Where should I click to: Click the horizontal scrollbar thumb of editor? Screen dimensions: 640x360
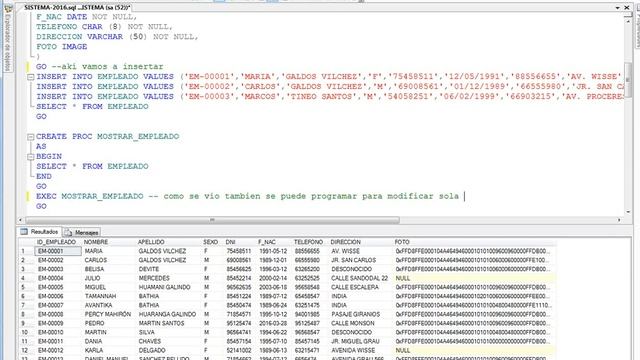(212, 220)
